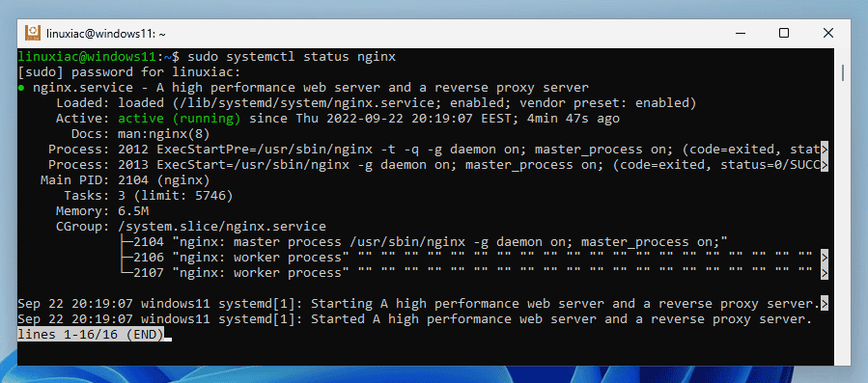Click the terminal app icon in title bar
This screenshot has height=383, width=868.
click(x=33, y=33)
